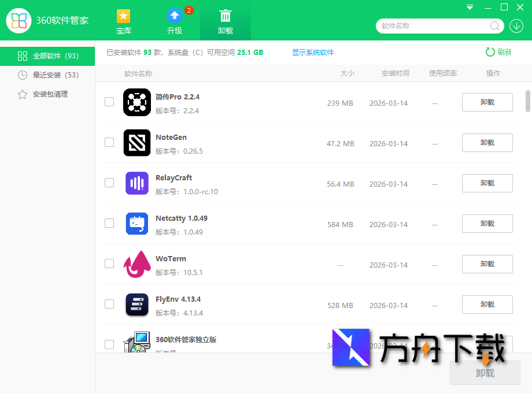Open the title bar dropdown arrow
532x393 pixels.
pos(469,7)
